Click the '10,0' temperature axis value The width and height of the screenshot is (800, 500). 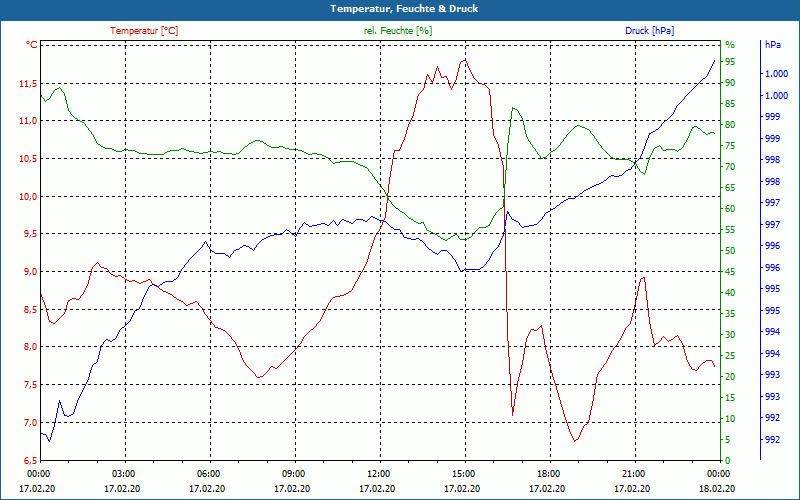coord(28,196)
